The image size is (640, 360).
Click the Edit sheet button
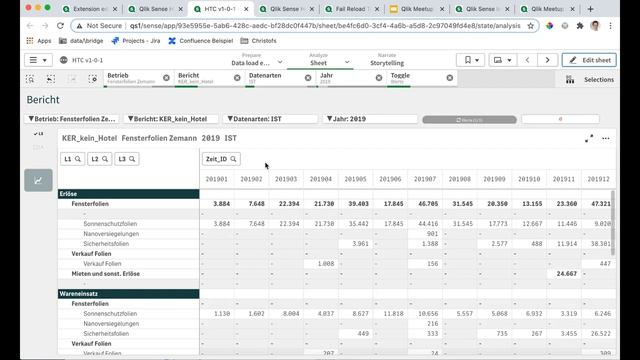589,60
